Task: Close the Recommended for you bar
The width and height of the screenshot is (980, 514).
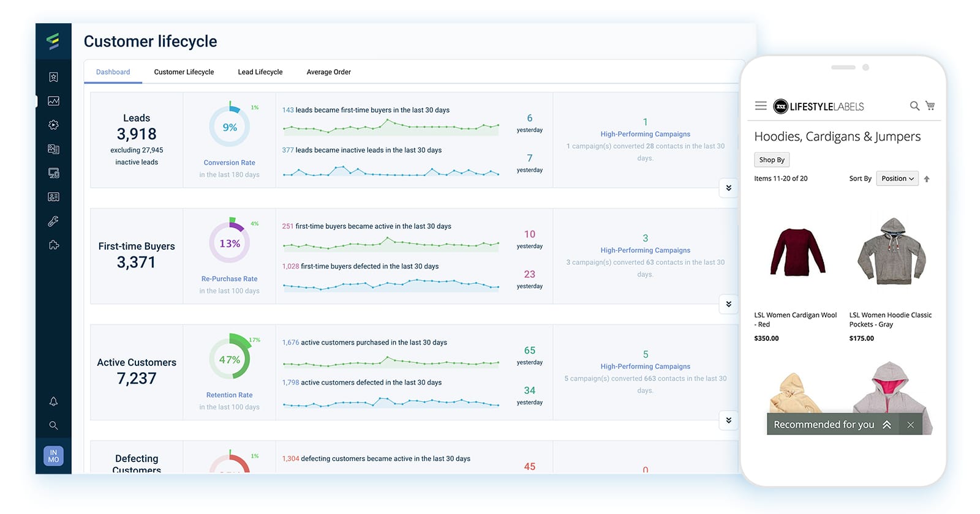Action: (x=911, y=425)
